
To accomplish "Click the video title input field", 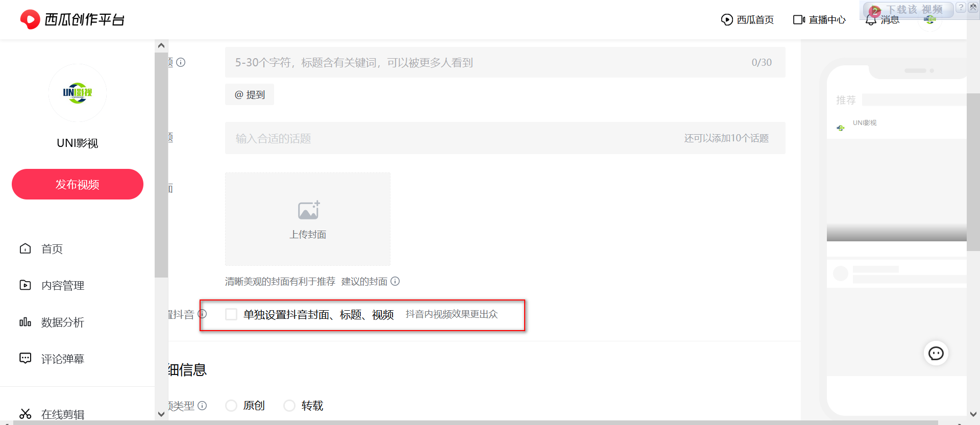I will coord(505,62).
